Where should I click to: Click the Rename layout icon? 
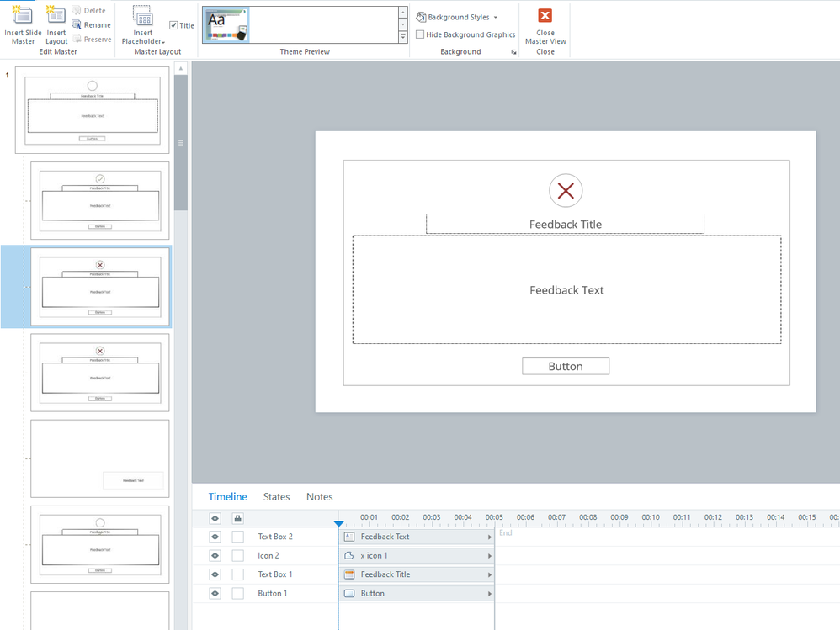(77, 25)
